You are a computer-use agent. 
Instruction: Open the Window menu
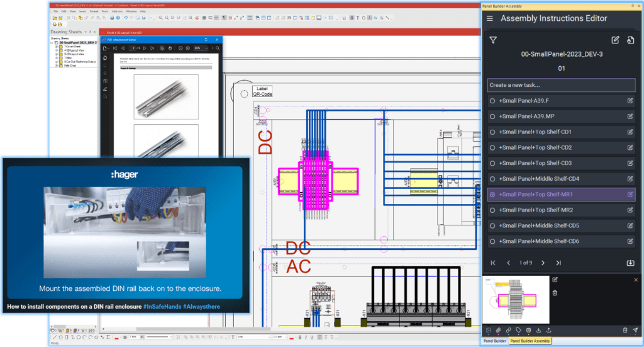tap(131, 11)
